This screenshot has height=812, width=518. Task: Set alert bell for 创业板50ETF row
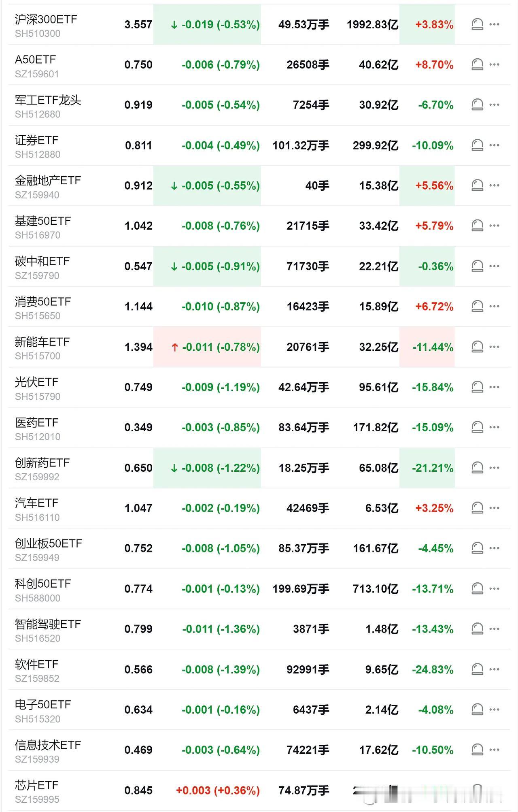[x=478, y=548]
